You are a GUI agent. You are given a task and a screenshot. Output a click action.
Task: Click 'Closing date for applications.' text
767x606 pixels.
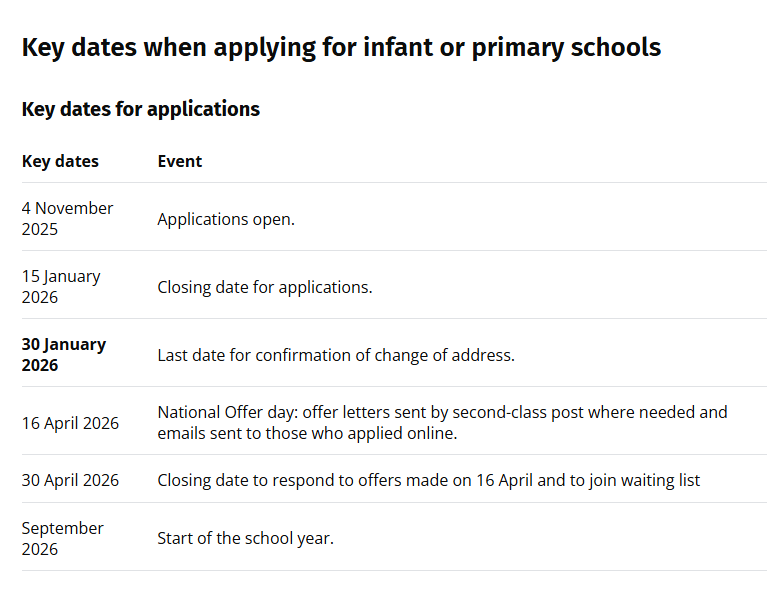265,287
